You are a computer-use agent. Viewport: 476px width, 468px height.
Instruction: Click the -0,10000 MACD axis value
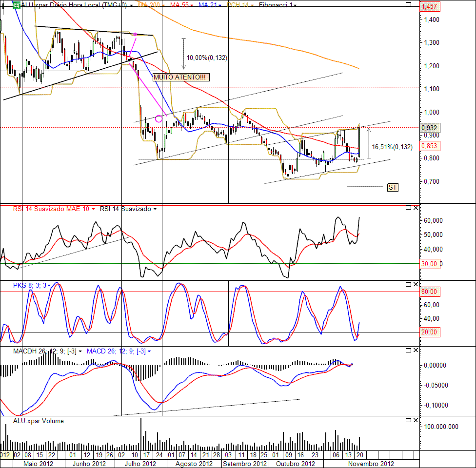(x=436, y=406)
